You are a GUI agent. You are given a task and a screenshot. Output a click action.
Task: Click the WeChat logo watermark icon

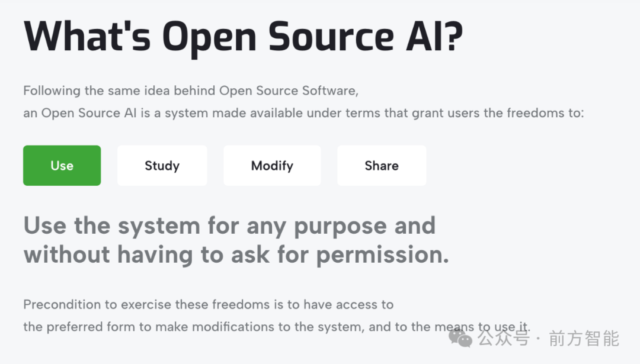(x=460, y=338)
